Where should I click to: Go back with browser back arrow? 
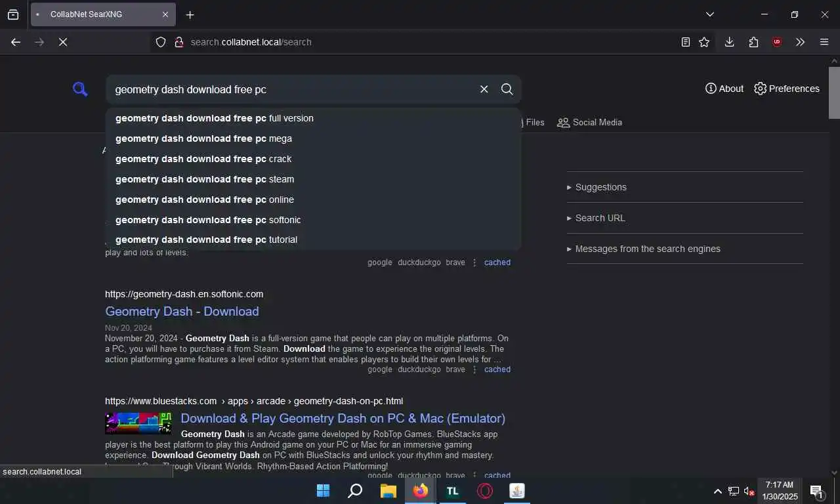click(16, 42)
